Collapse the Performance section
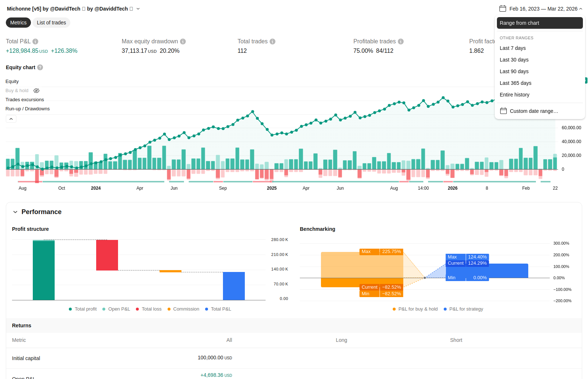 click(15, 212)
